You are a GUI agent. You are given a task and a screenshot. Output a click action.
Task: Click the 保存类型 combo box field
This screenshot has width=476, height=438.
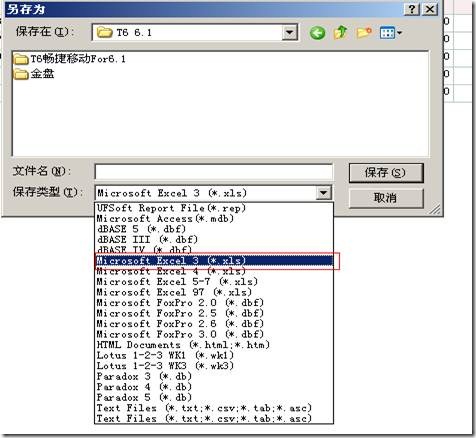213,193
